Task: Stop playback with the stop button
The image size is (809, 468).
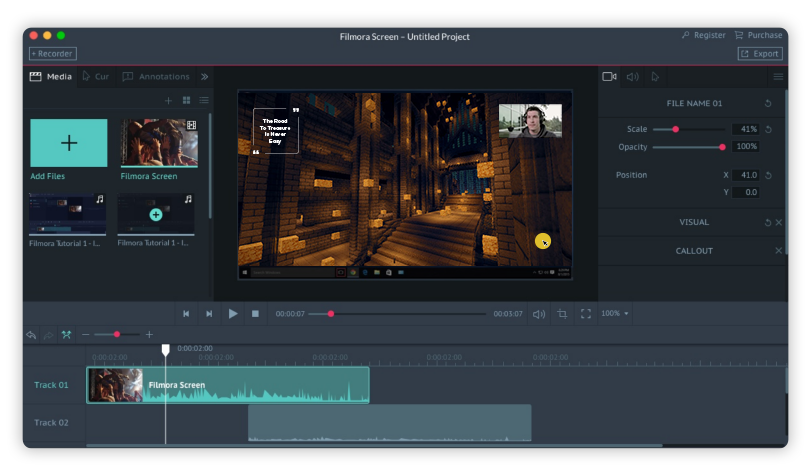Action: pyautogui.click(x=255, y=314)
